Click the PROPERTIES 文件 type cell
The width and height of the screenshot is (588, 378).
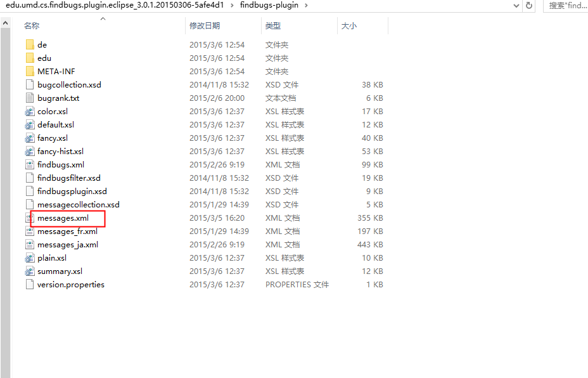pyautogui.click(x=297, y=285)
